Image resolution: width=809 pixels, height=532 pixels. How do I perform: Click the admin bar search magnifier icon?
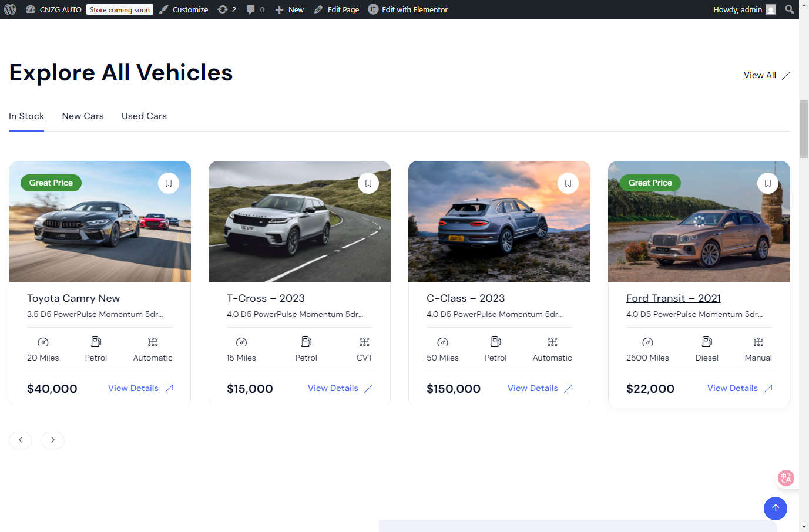[x=789, y=9]
